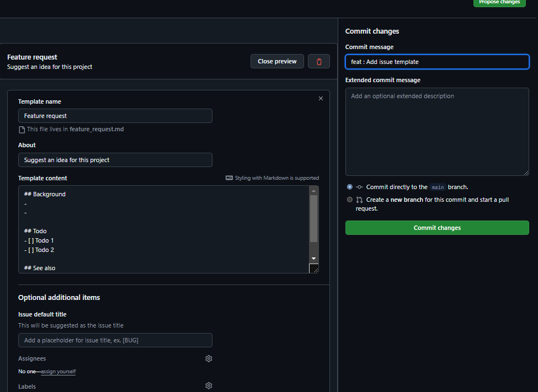The width and height of the screenshot is (538, 392).
Task: Click the Propose changes button
Action: tap(499, 3)
